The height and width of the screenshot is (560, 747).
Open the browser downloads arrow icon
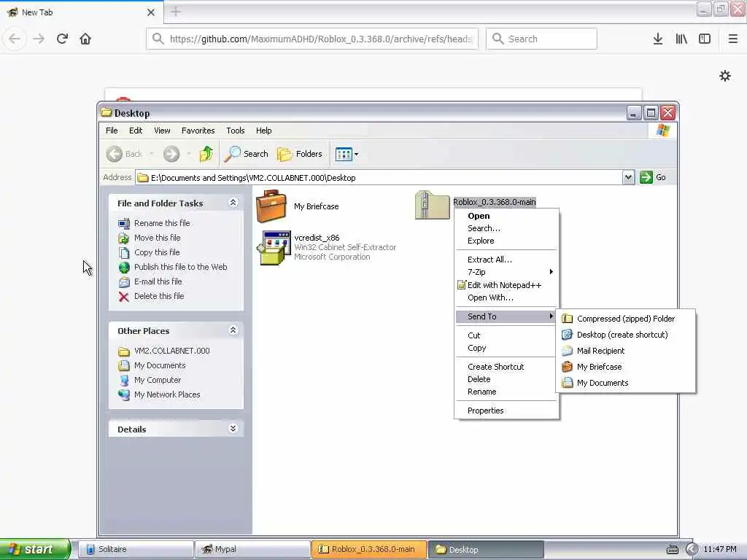click(x=657, y=39)
